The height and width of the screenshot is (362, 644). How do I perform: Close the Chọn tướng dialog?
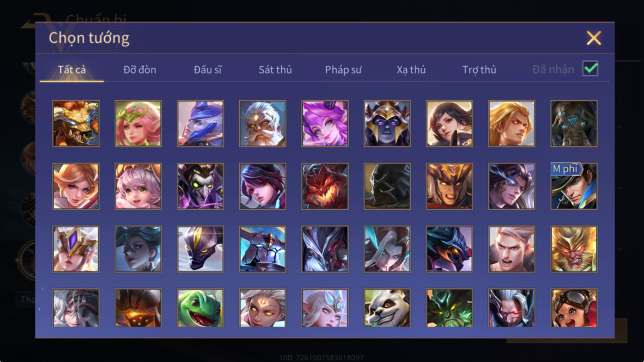(594, 38)
